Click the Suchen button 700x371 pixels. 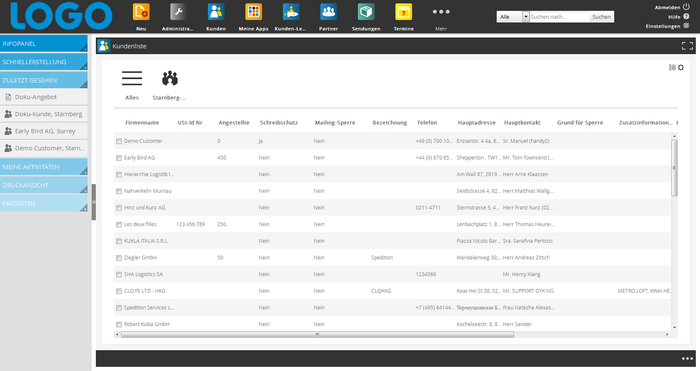click(601, 17)
